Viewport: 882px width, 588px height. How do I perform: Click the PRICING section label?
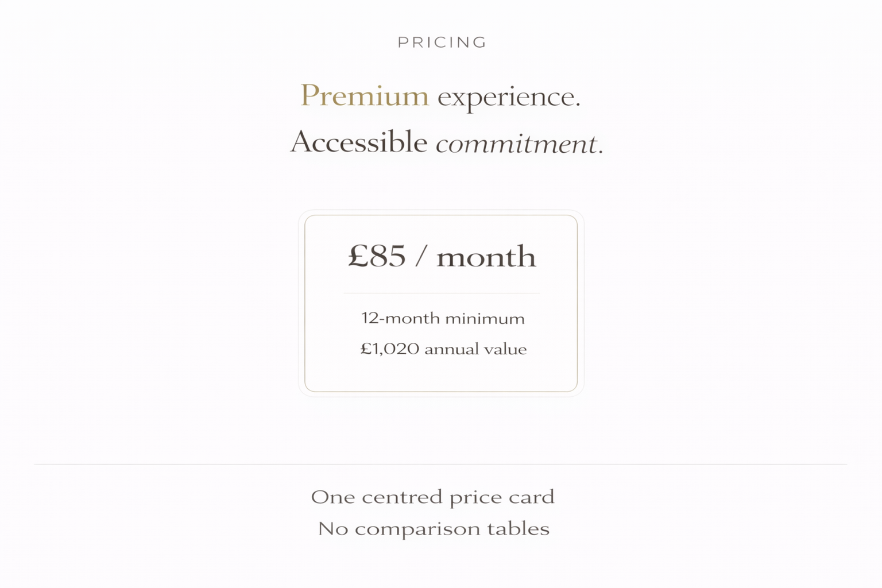[442, 42]
